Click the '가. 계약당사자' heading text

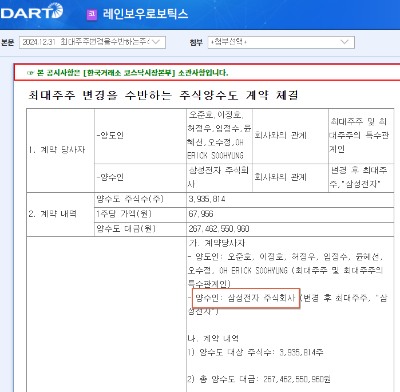tap(216, 243)
